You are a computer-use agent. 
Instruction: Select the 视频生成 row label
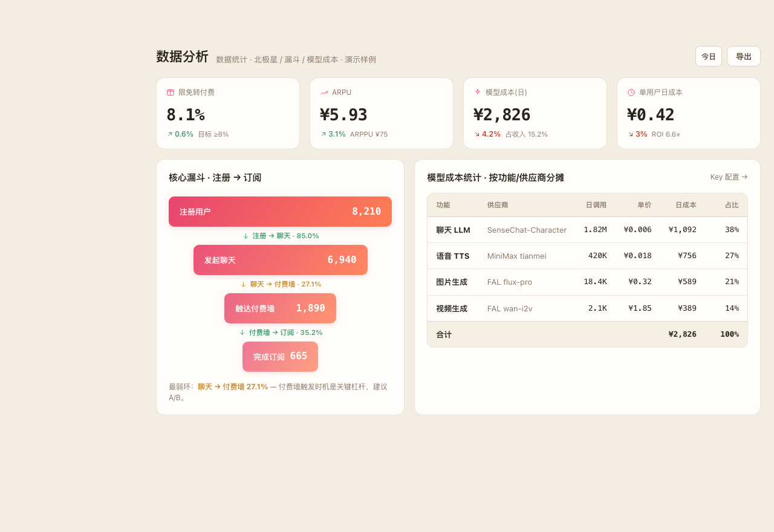click(x=452, y=308)
